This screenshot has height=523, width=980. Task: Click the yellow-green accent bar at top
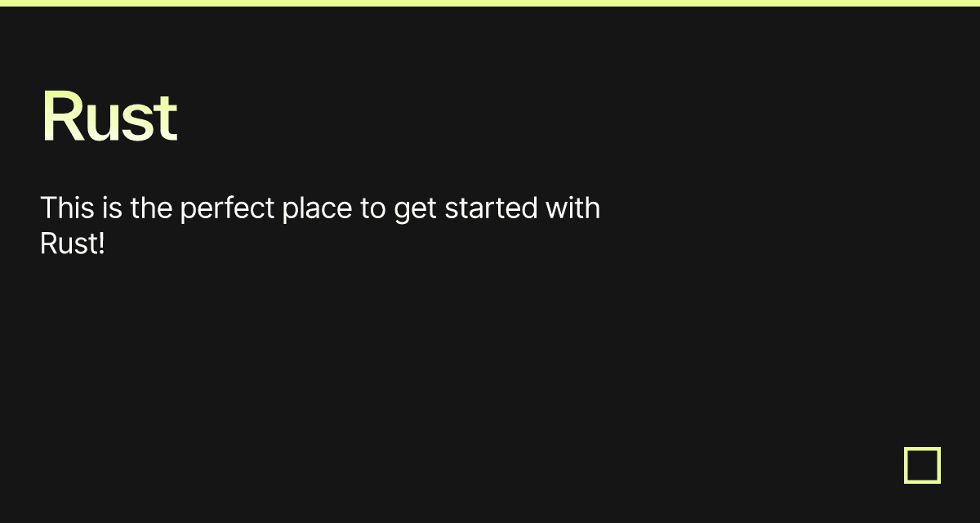click(x=490, y=2)
